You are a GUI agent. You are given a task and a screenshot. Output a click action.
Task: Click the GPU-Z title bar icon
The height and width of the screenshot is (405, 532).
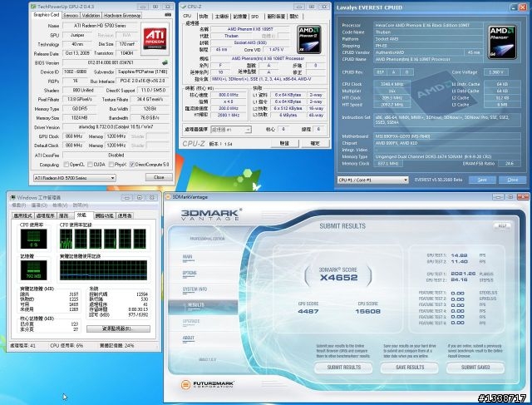click(33, 7)
